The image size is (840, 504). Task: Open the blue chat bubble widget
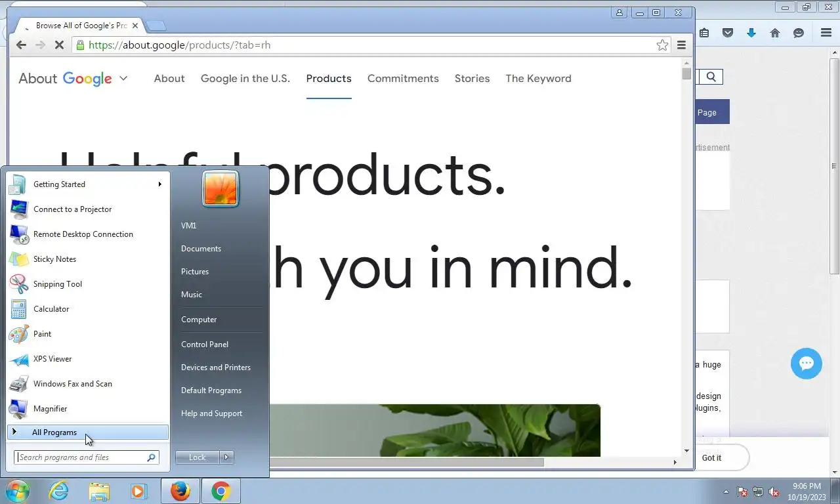[x=807, y=364]
